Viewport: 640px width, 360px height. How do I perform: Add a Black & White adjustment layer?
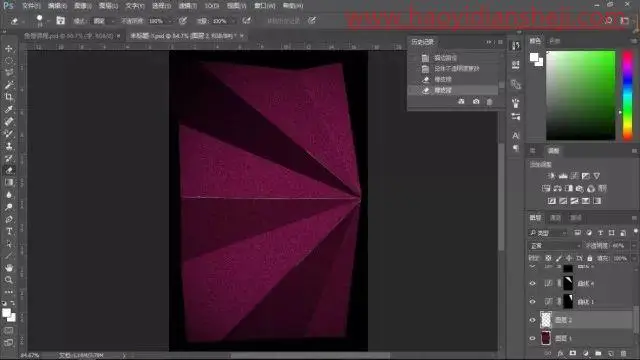[569, 189]
